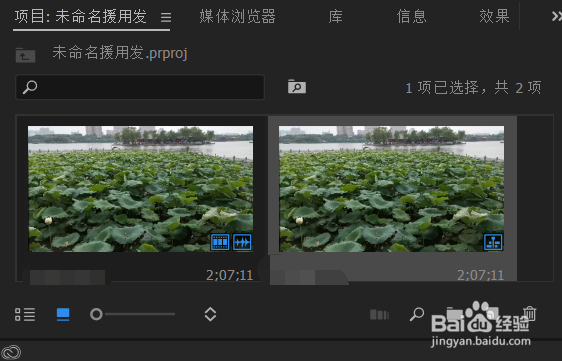Switch to list view
This screenshot has width=562, height=361.
[25, 314]
